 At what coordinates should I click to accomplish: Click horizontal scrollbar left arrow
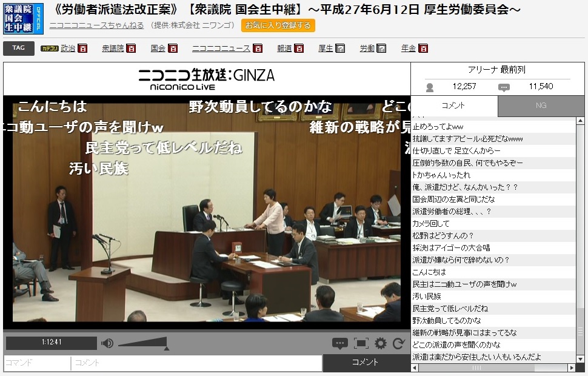(415, 368)
